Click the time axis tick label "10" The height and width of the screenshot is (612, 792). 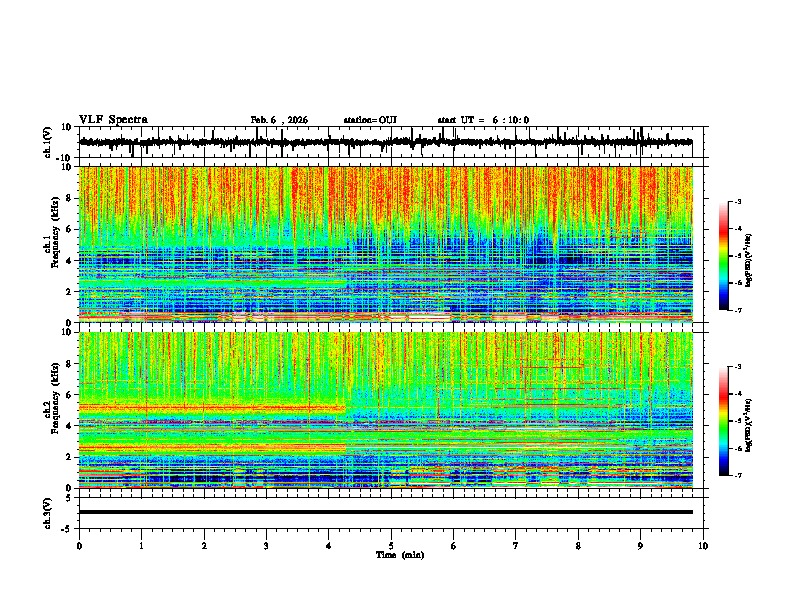coord(703,546)
